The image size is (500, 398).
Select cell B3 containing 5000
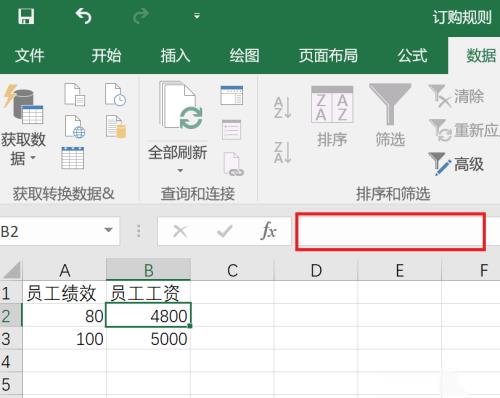point(148,339)
